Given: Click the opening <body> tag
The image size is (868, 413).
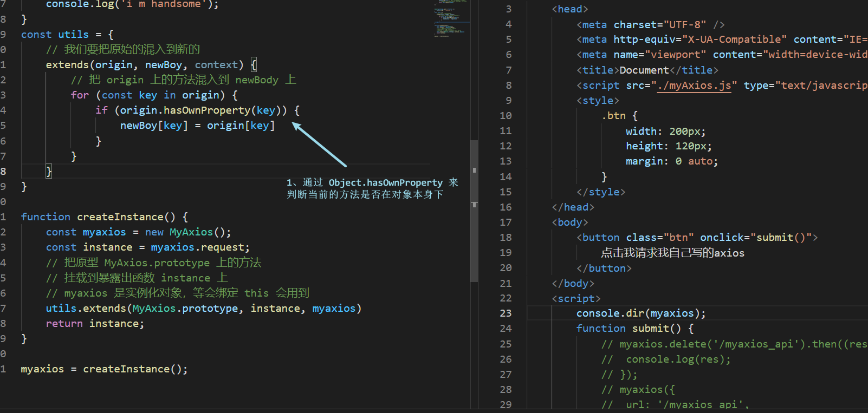Looking at the screenshot, I should (x=570, y=222).
